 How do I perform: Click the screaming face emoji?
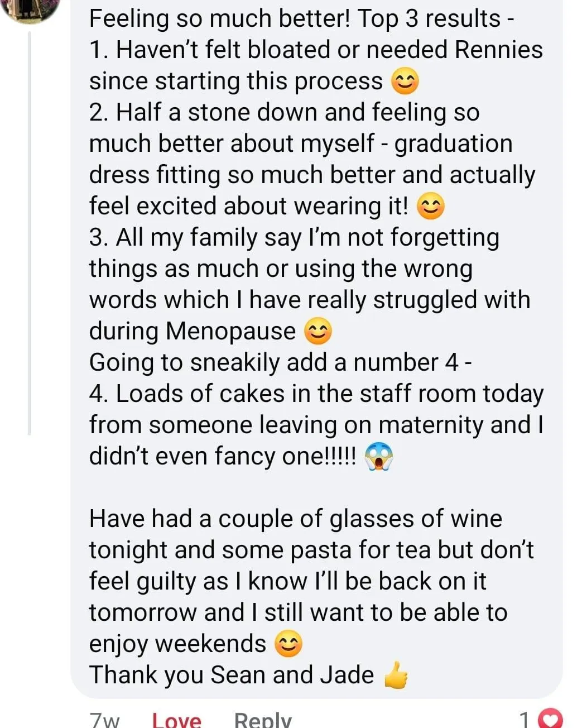(379, 457)
